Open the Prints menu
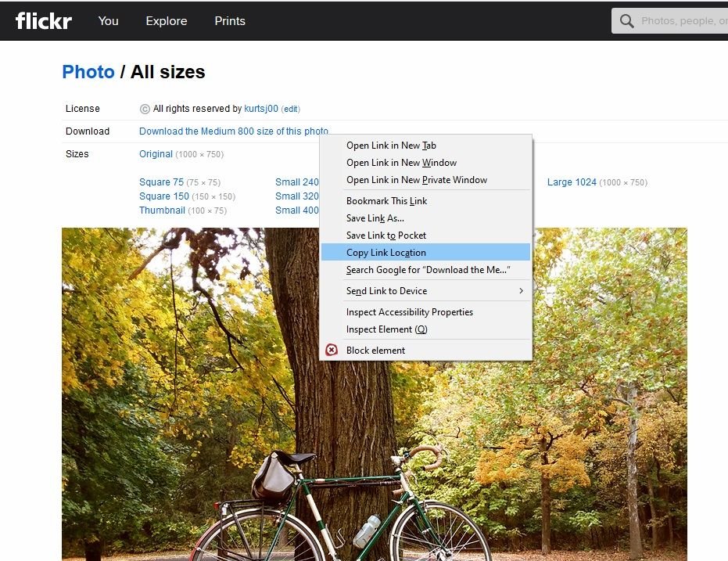This screenshot has height=561, width=728. [230, 21]
